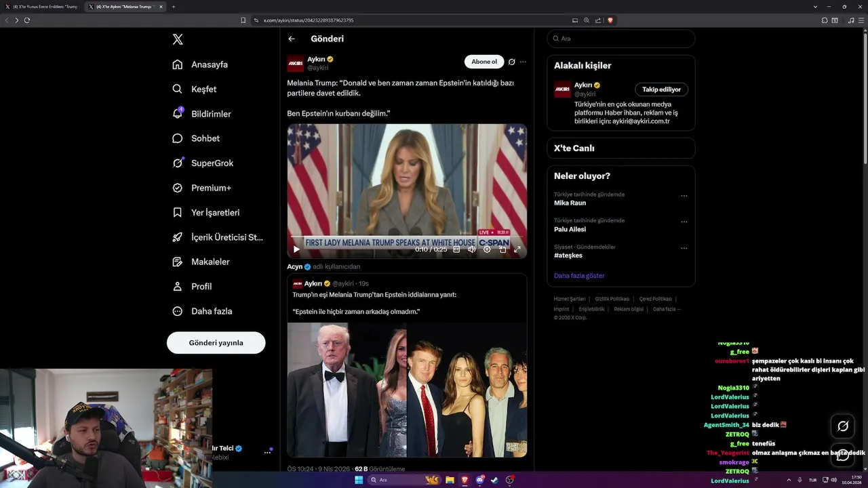The image size is (868, 488).
Task: Open the post's three-dot more menu
Action: 523,62
